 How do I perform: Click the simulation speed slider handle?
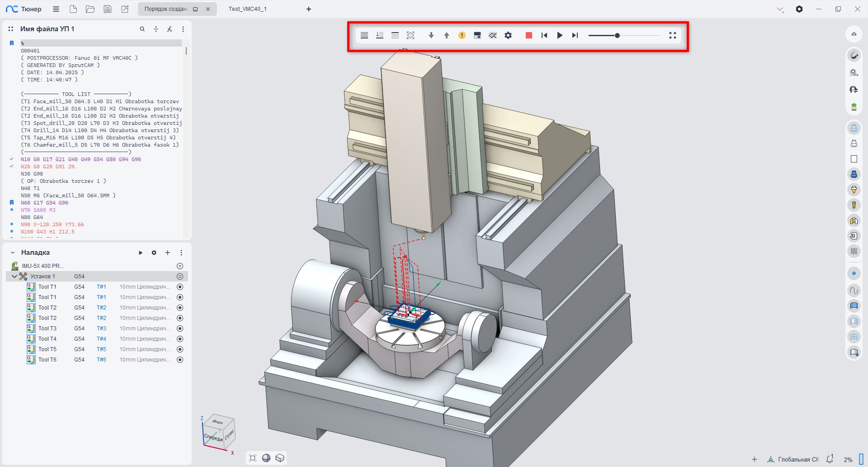617,35
